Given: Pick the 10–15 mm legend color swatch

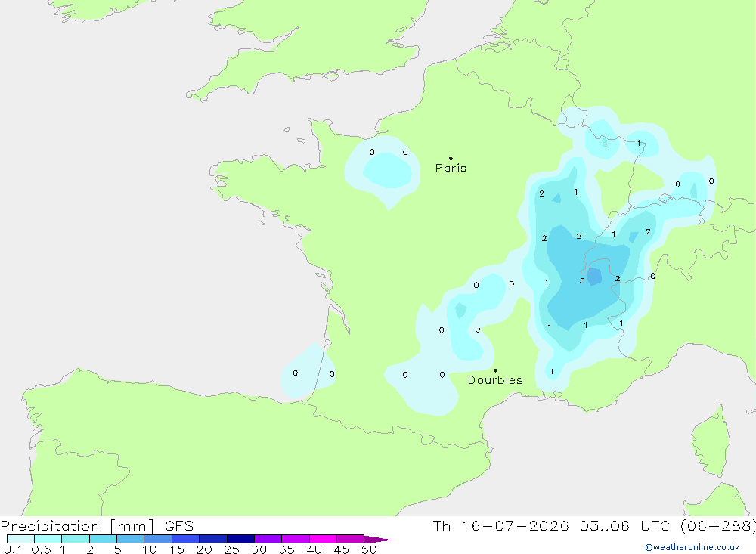Looking at the screenshot, I should click(x=158, y=539).
